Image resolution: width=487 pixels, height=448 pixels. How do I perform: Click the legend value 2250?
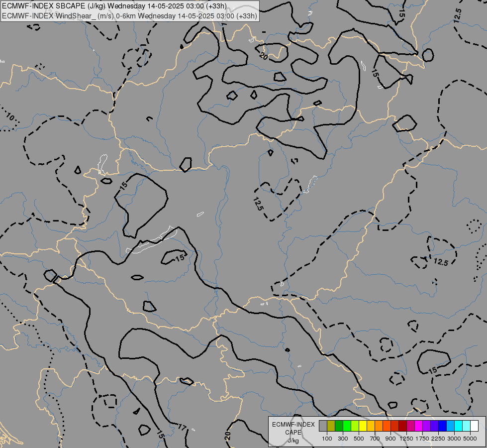click(438, 439)
